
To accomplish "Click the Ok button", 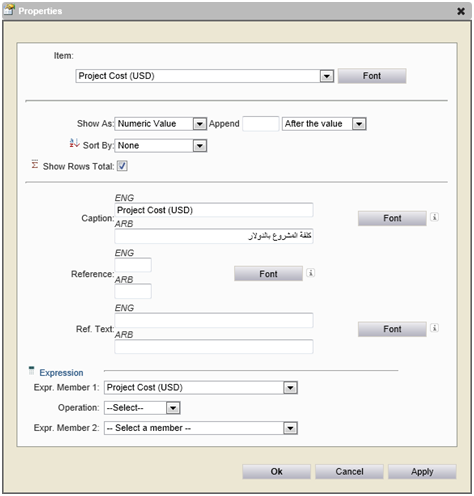I will tap(276, 472).
